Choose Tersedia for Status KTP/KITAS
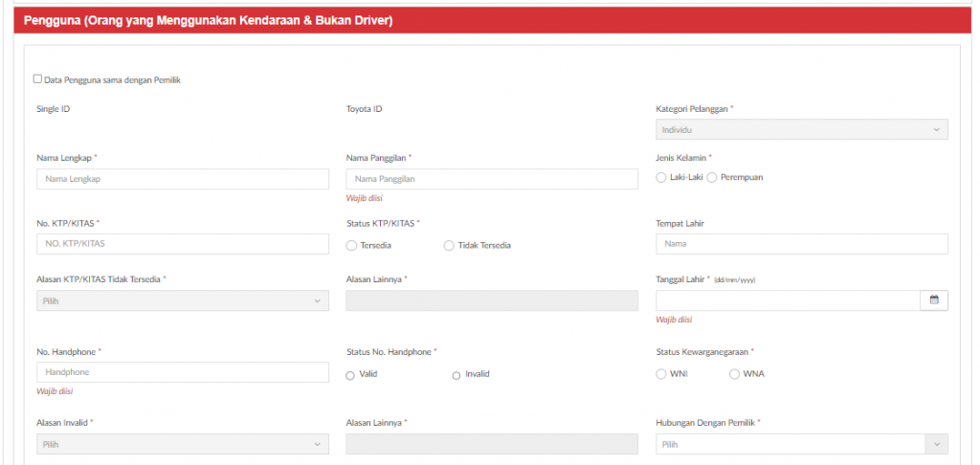Screen dimensions: 980x465 351,246
